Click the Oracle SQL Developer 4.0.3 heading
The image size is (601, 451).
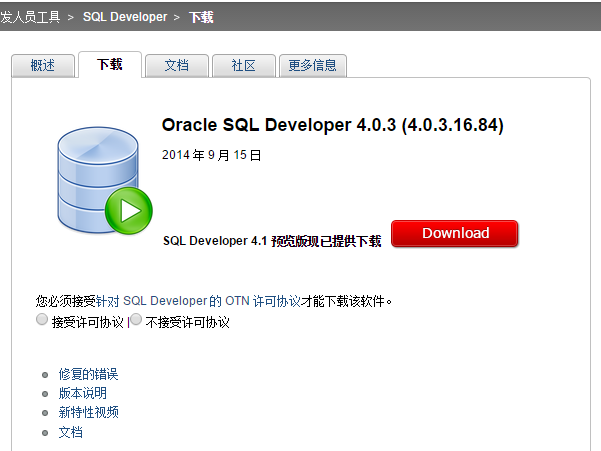pyautogui.click(x=333, y=125)
